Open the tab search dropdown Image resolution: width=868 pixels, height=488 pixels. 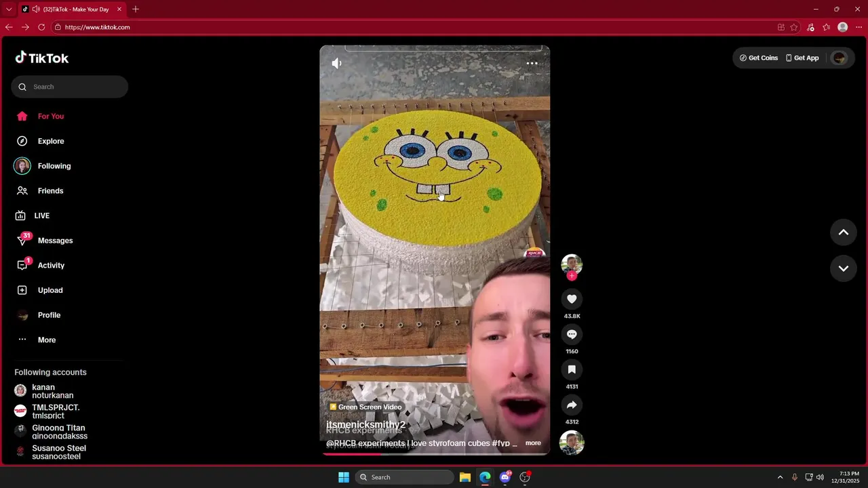[x=9, y=9]
